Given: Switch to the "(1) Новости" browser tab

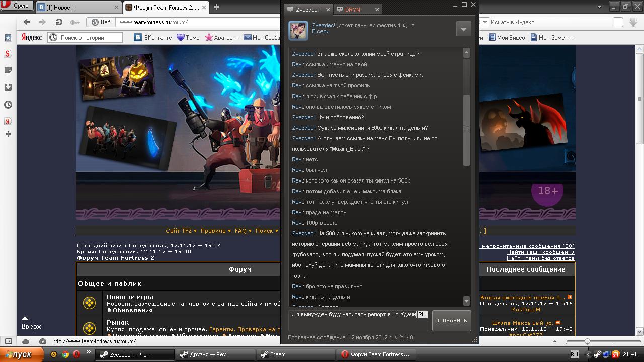Looking at the screenshot, I should coord(77,7).
